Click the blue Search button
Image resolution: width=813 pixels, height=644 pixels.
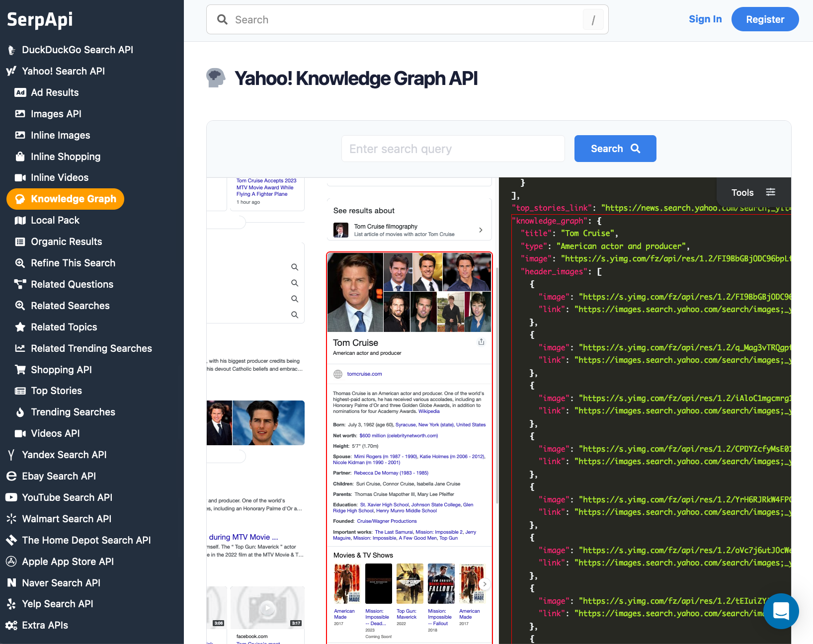(615, 149)
